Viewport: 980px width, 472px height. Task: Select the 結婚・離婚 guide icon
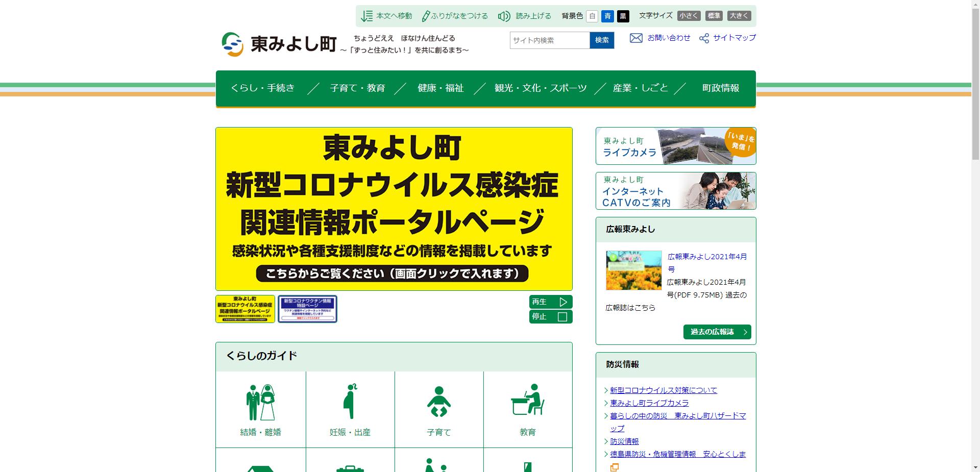[x=260, y=403]
